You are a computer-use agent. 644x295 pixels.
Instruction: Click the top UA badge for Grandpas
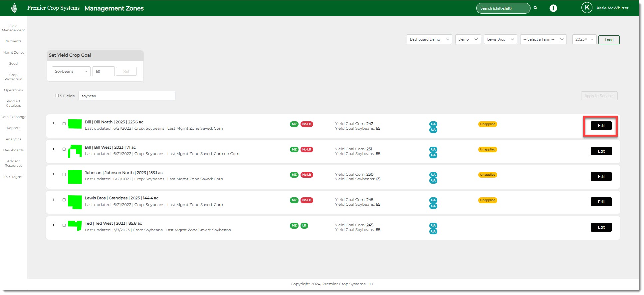tap(433, 200)
